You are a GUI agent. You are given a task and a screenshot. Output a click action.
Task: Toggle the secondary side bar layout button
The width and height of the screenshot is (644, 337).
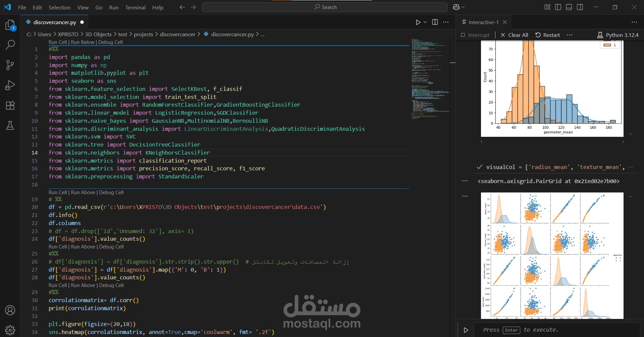pyautogui.click(x=580, y=7)
